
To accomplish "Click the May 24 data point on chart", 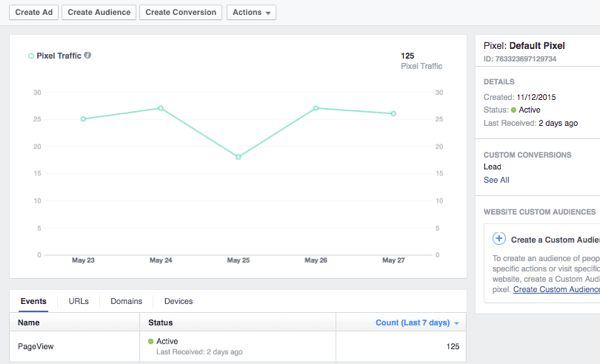I will coord(161,108).
